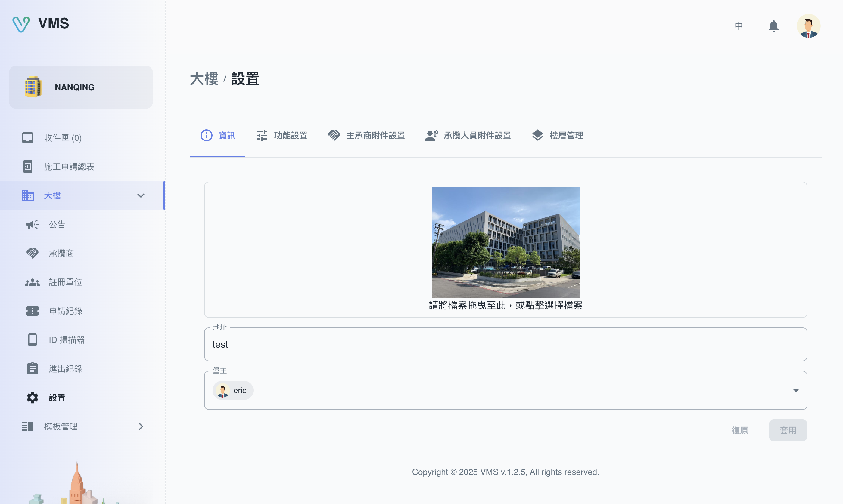This screenshot has height=504, width=843.
Task: Switch language via the 中 icon
Action: [x=739, y=26]
